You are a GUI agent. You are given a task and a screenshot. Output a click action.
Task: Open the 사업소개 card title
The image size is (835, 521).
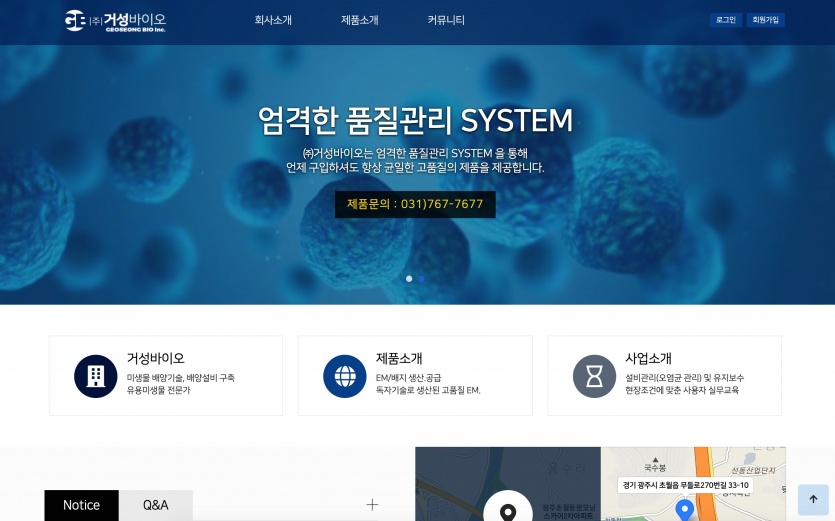pos(648,359)
